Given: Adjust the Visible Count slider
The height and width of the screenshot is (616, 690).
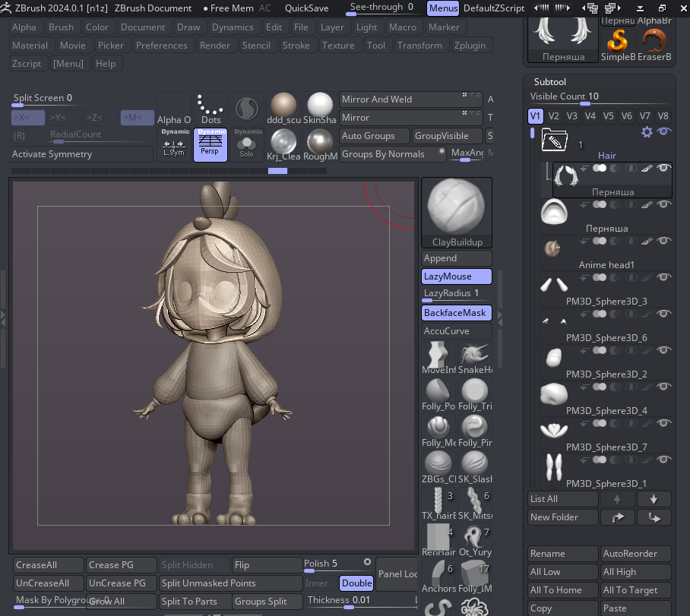Looking at the screenshot, I should point(585,103).
